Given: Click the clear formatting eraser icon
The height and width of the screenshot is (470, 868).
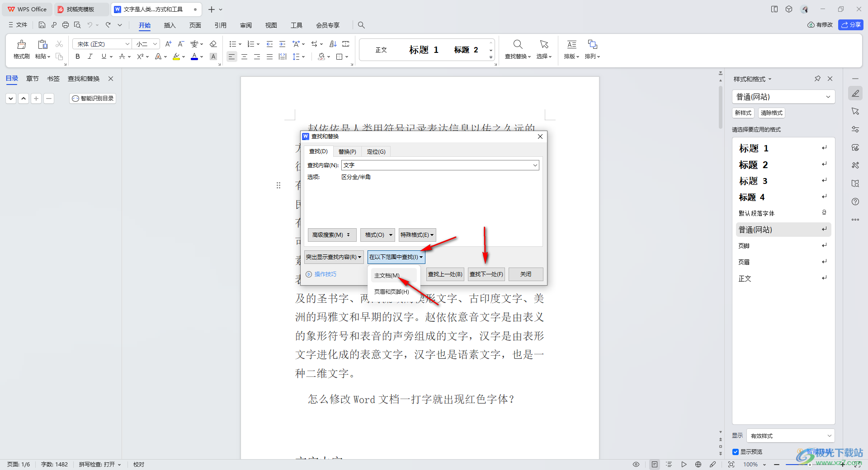Looking at the screenshot, I should 213,44.
